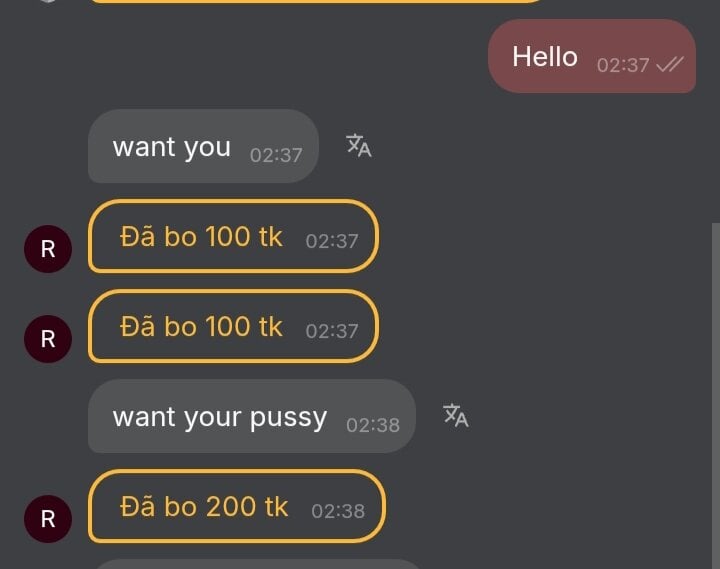The height and width of the screenshot is (569, 720).
Task: Click the 02:37 timestamp on "want you" message
Action: 276,155
